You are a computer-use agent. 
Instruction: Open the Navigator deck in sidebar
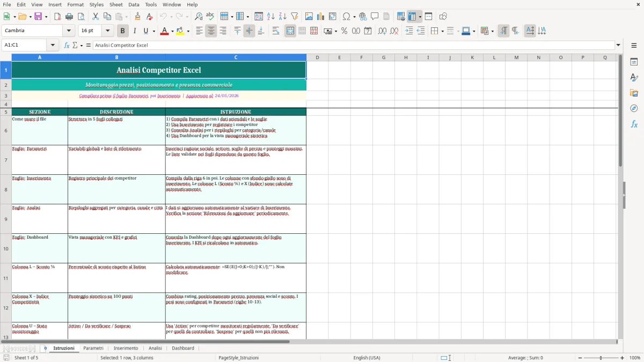pos(634,109)
